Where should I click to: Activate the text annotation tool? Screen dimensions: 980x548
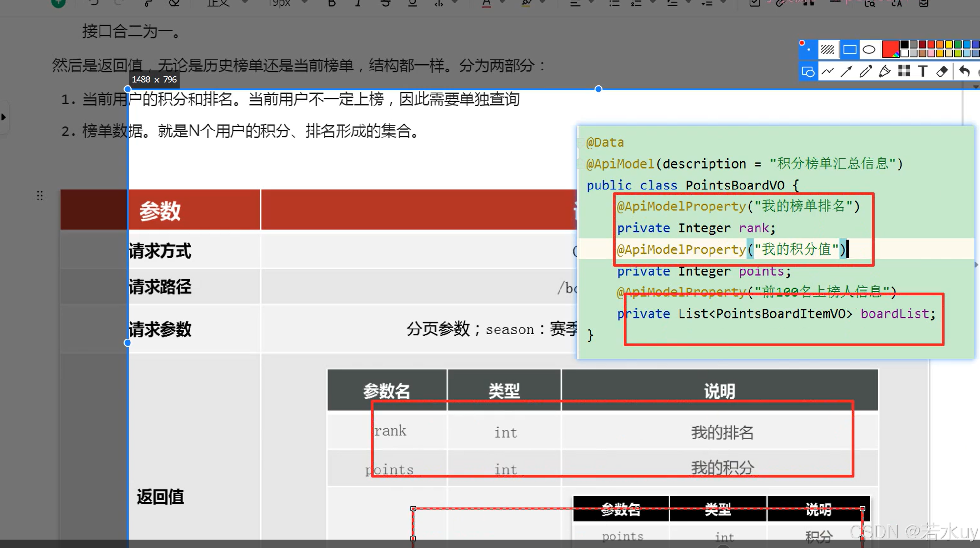pos(922,71)
